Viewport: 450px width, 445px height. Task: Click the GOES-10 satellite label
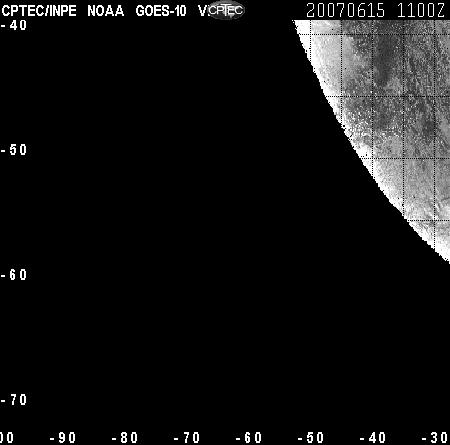161,11
